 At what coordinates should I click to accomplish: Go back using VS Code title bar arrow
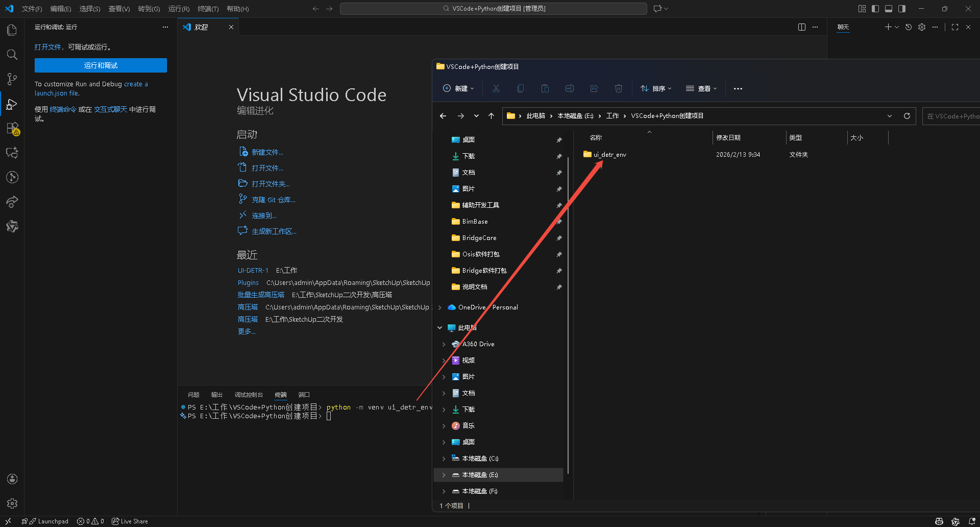pyautogui.click(x=316, y=9)
